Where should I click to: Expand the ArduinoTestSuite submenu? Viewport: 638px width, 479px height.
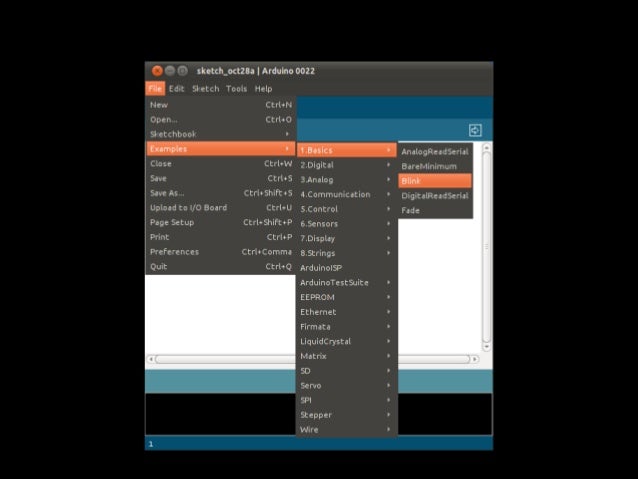click(x=346, y=282)
